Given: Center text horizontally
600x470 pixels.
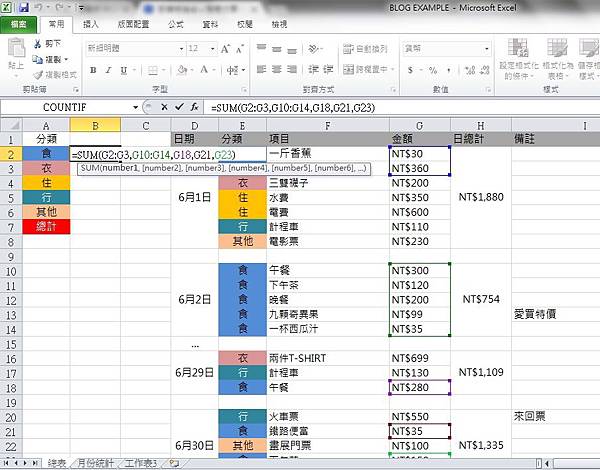Looking at the screenshot, I should coord(277,69).
